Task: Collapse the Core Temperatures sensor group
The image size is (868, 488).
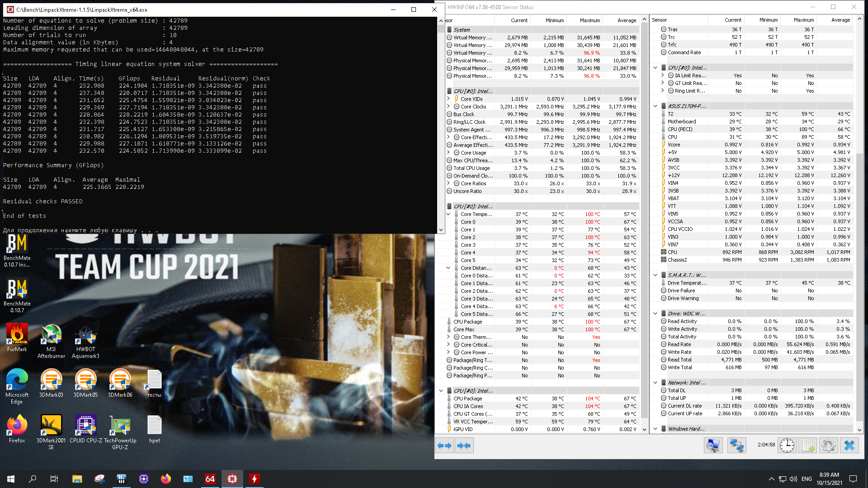Action: pos(448,214)
